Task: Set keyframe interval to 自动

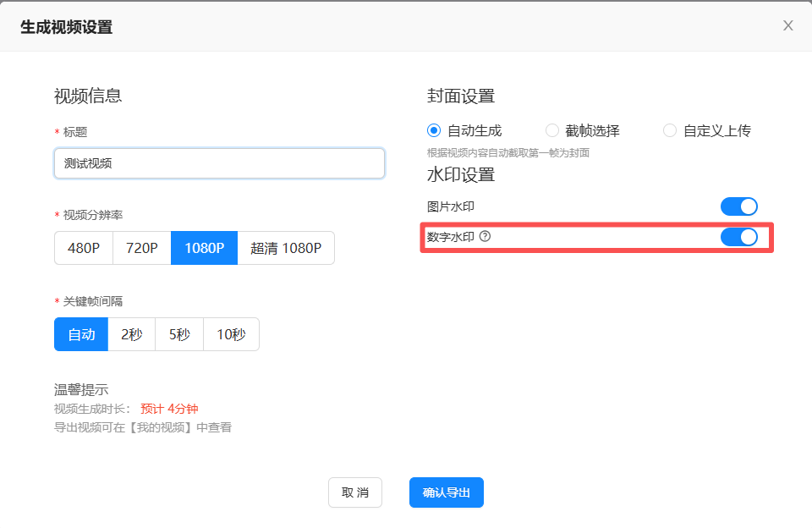Action: pos(81,334)
